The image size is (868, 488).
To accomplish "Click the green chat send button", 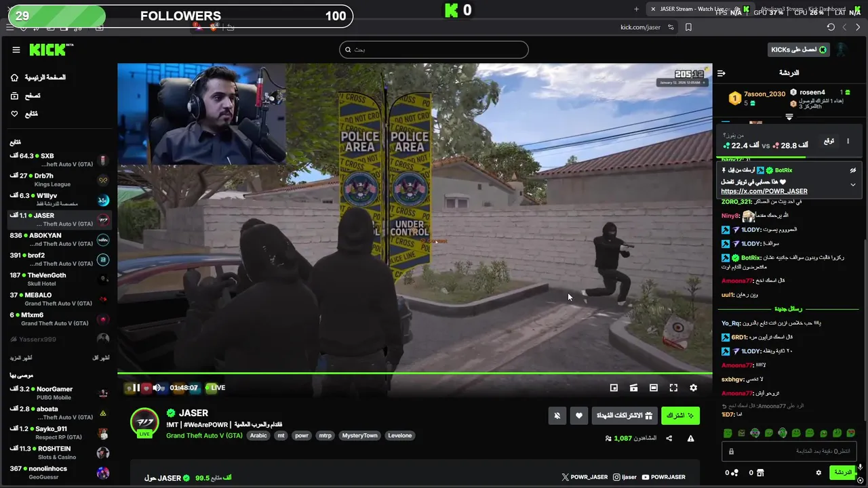I will tap(842, 472).
